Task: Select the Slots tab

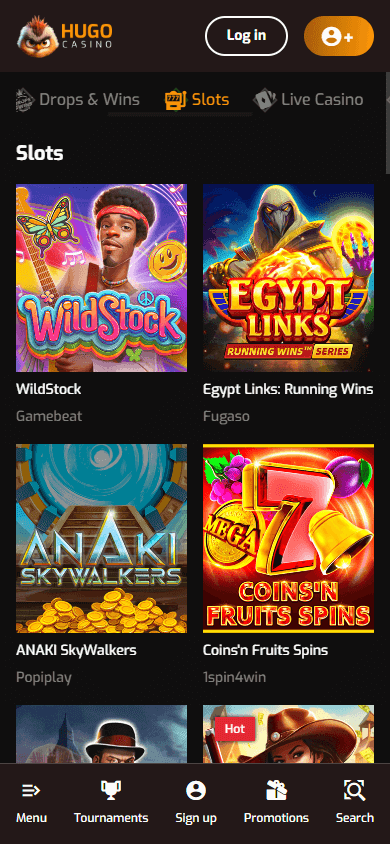Action: [197, 100]
